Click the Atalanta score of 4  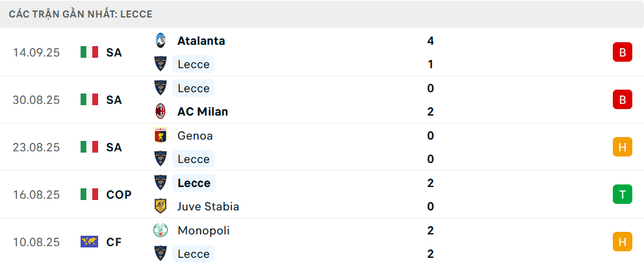click(x=430, y=40)
